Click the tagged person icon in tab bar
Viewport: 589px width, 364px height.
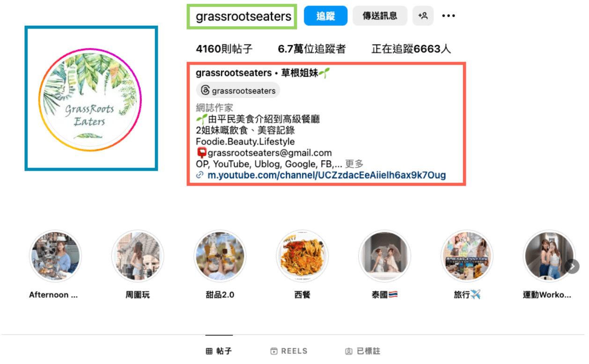point(348,351)
